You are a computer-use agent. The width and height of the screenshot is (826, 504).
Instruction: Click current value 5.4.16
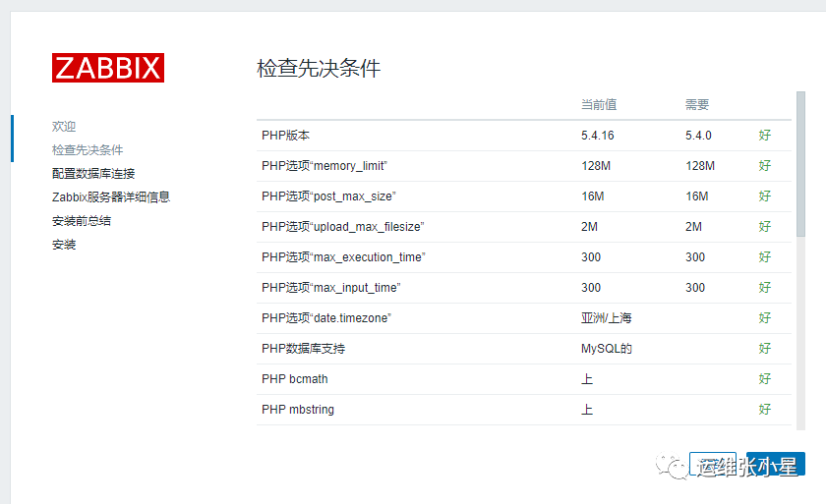click(598, 136)
